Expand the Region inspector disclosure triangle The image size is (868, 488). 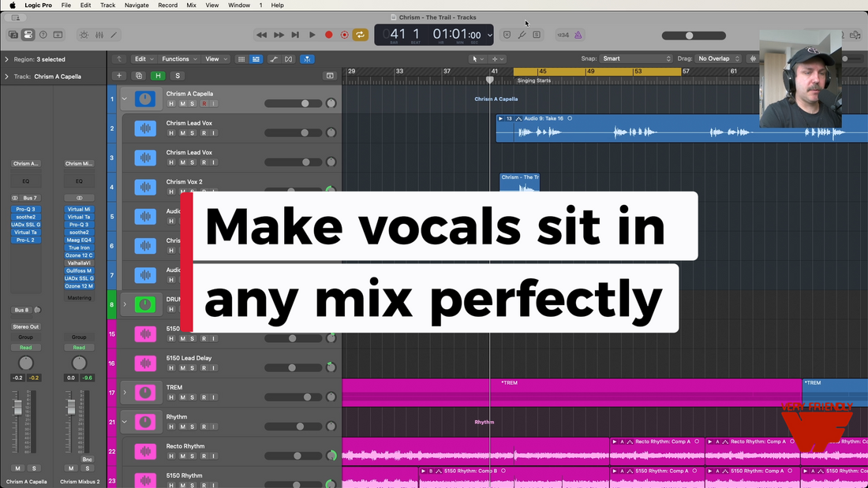6,59
